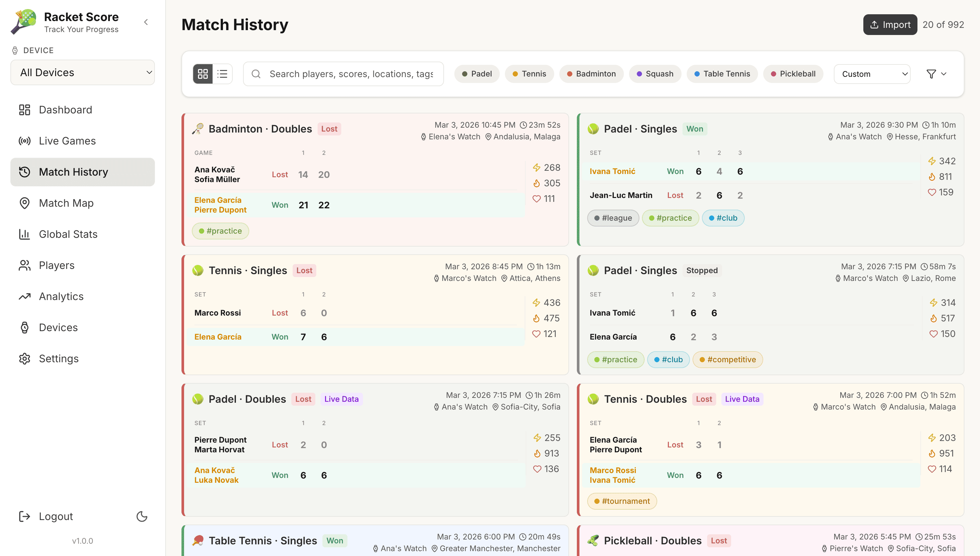
Task: Toggle the Tennis sport filter chip
Action: [529, 74]
